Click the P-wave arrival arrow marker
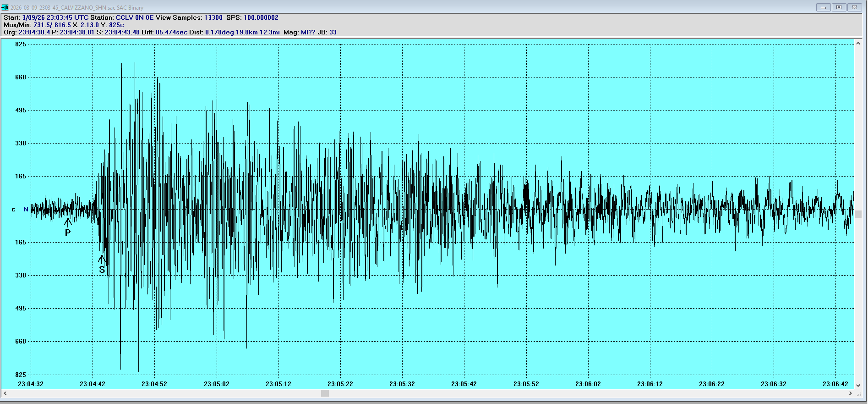Screen dimensions: 868x404 tap(68, 223)
